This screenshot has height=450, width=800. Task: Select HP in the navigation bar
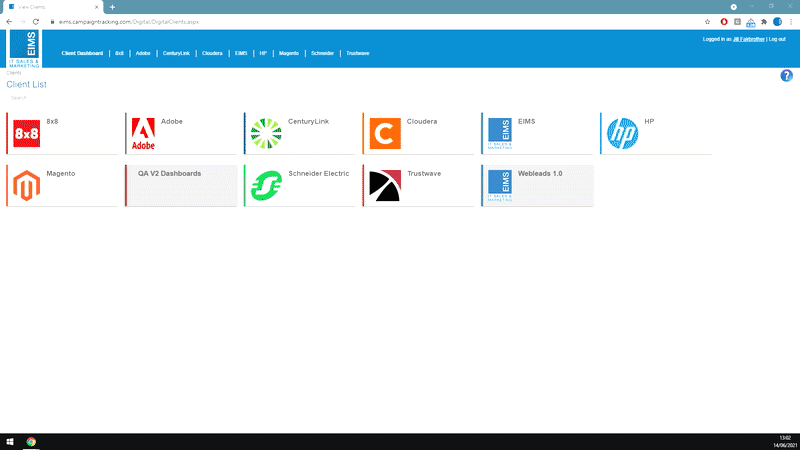click(263, 53)
